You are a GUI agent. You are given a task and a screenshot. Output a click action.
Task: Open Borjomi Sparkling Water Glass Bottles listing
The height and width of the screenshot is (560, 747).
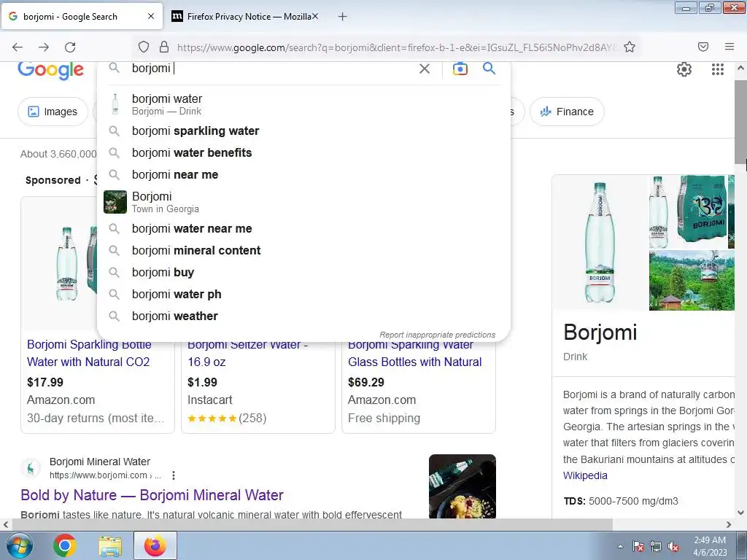pos(415,354)
